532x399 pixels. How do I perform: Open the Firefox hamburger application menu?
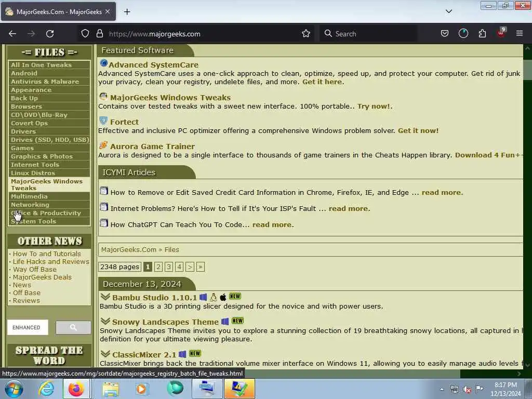click(519, 33)
